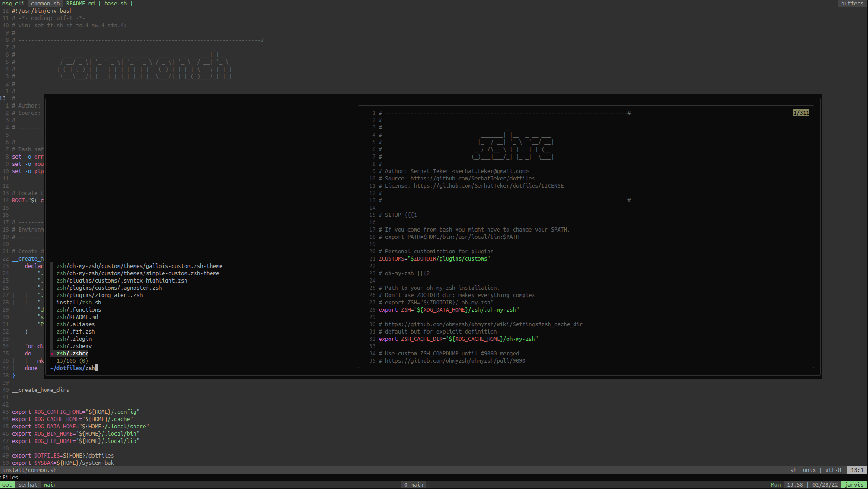The width and height of the screenshot is (868, 489).
Task: Click the ohmyzsh wiki Settings URL
Action: [x=483, y=324]
